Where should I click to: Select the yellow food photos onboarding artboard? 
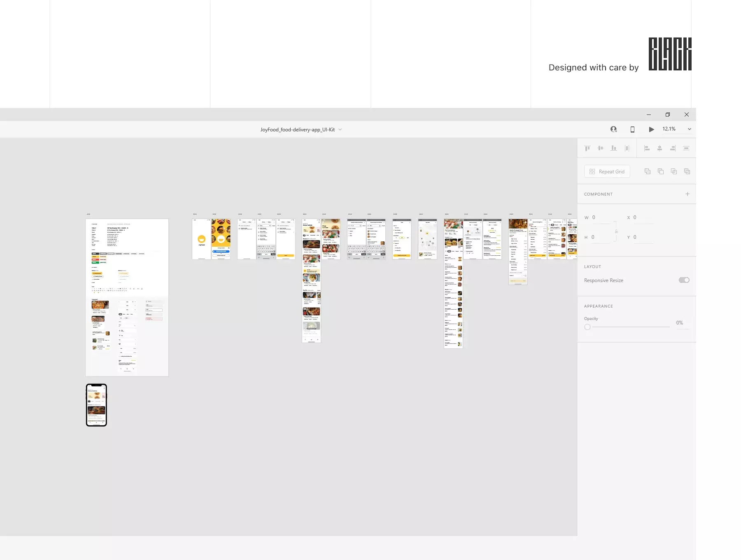click(221, 239)
